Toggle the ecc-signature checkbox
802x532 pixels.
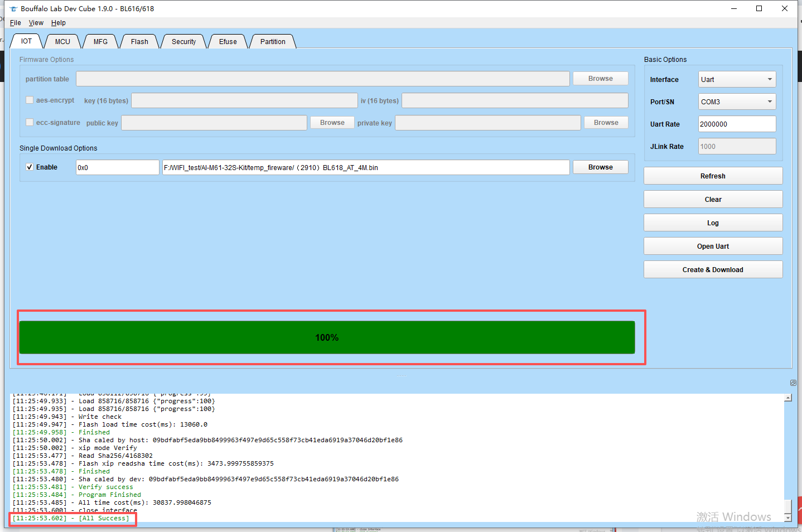pos(30,123)
